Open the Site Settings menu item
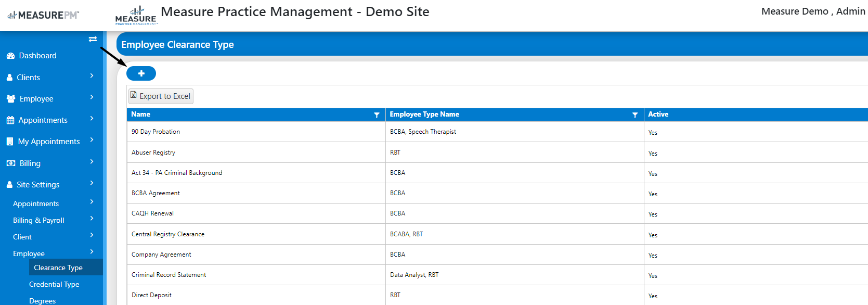 pos(38,185)
